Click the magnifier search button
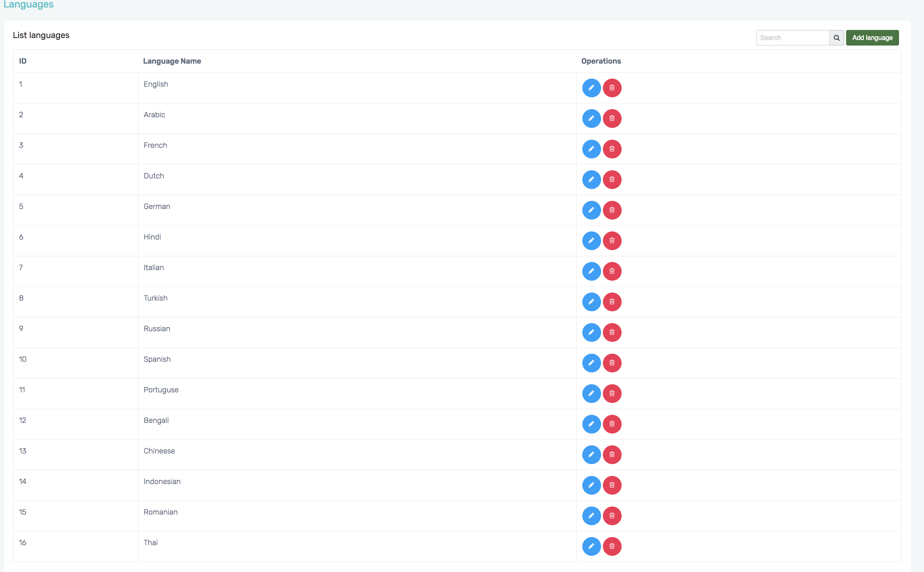The height and width of the screenshot is (572, 924). [x=836, y=38]
